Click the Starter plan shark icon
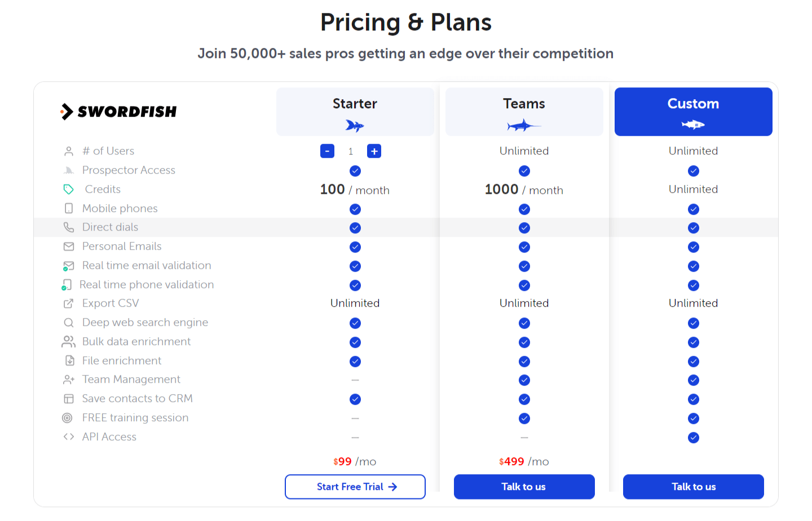 point(355,125)
